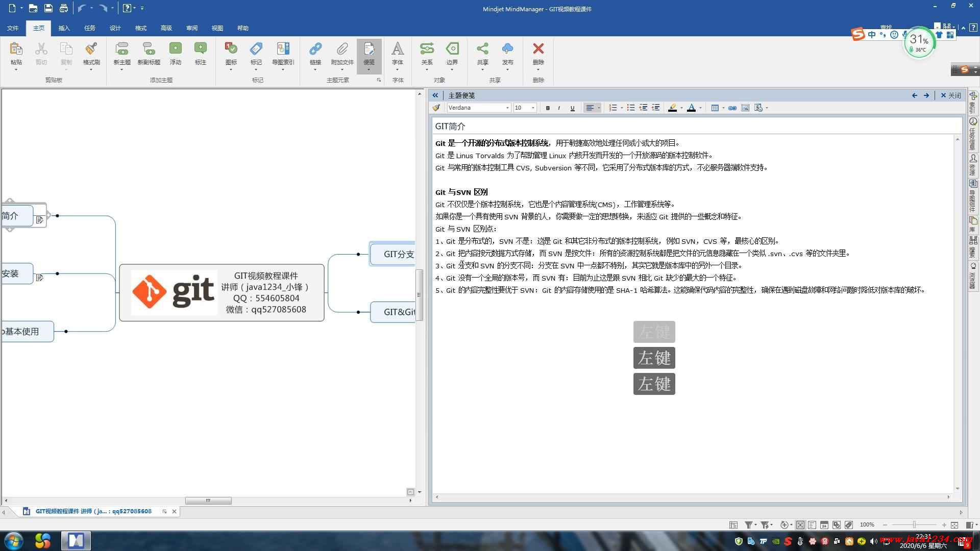Toggle Italic in the notes toolbar
Screen dimensions: 980x551
[x=559, y=108]
